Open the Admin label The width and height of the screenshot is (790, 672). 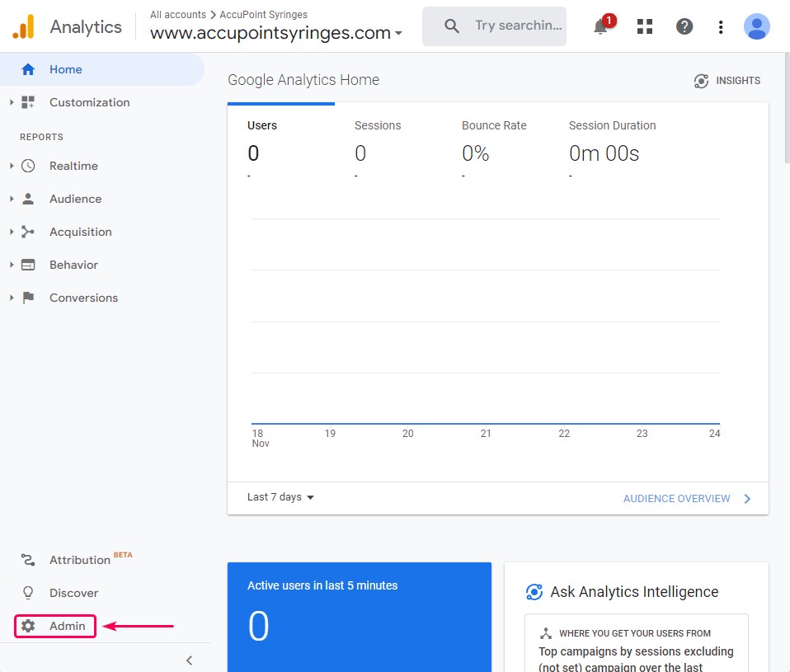click(x=68, y=626)
